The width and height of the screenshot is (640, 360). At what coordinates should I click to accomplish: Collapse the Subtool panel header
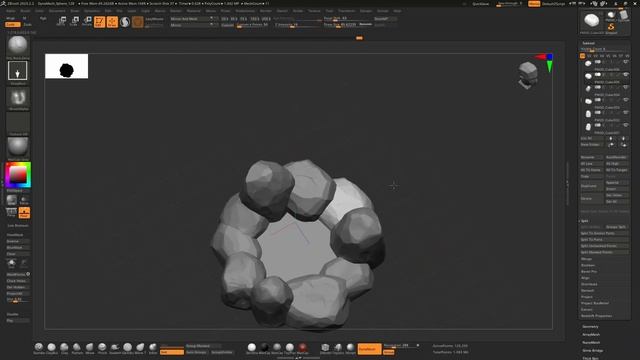588,43
